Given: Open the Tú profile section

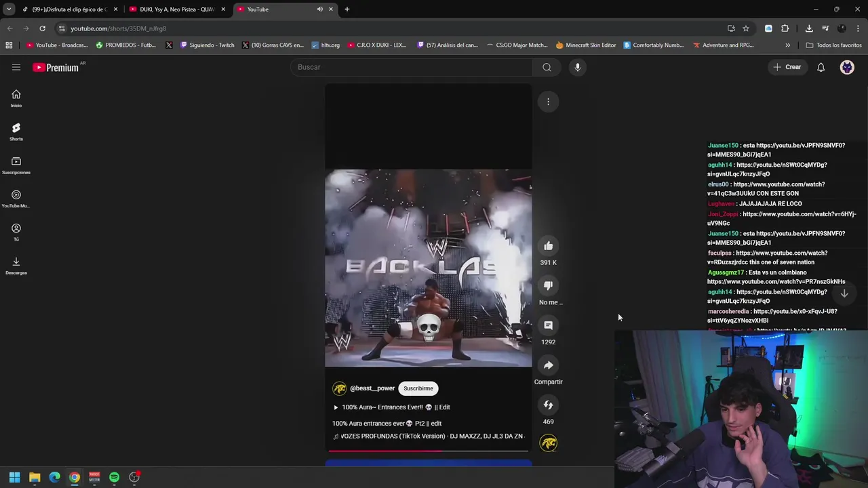Looking at the screenshot, I should [16, 232].
